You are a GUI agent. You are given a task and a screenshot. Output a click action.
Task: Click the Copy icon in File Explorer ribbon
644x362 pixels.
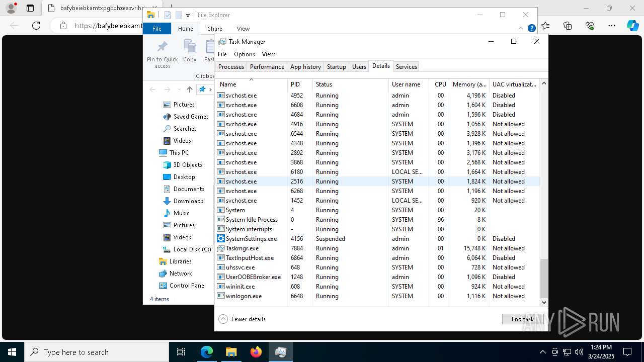(x=190, y=51)
